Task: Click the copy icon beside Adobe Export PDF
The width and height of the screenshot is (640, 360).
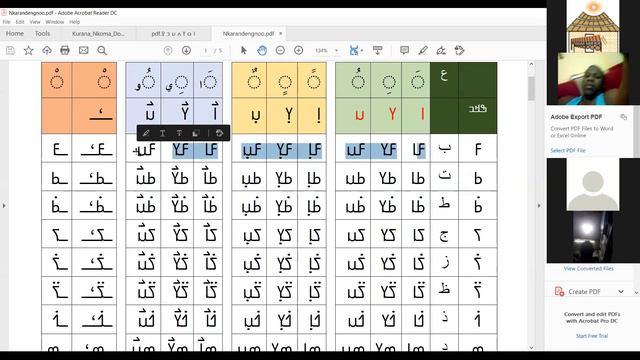Action: coord(623,117)
